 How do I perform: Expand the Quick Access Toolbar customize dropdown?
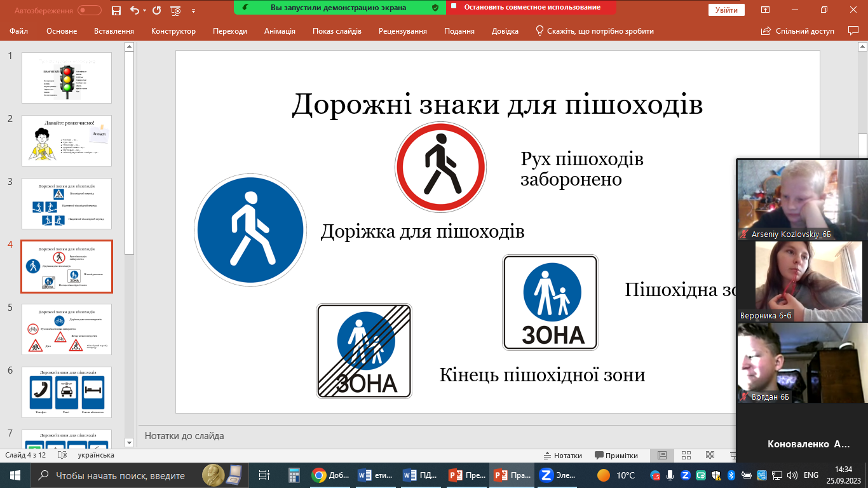click(x=192, y=11)
